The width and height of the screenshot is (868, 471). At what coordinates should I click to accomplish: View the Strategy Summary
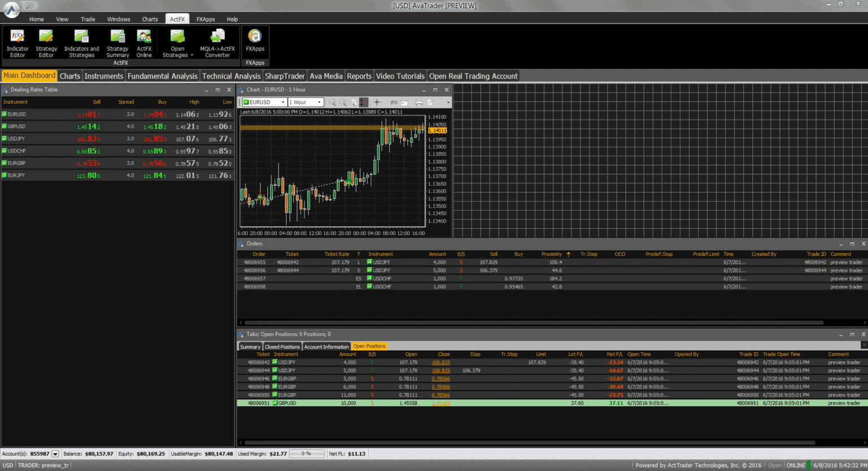pos(117,42)
